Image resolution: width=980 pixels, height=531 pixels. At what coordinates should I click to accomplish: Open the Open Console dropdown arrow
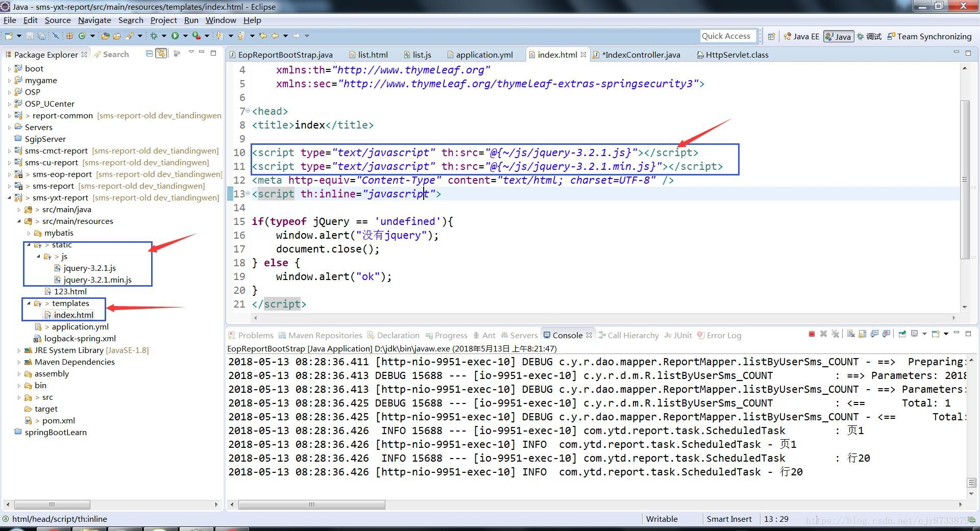947,334
